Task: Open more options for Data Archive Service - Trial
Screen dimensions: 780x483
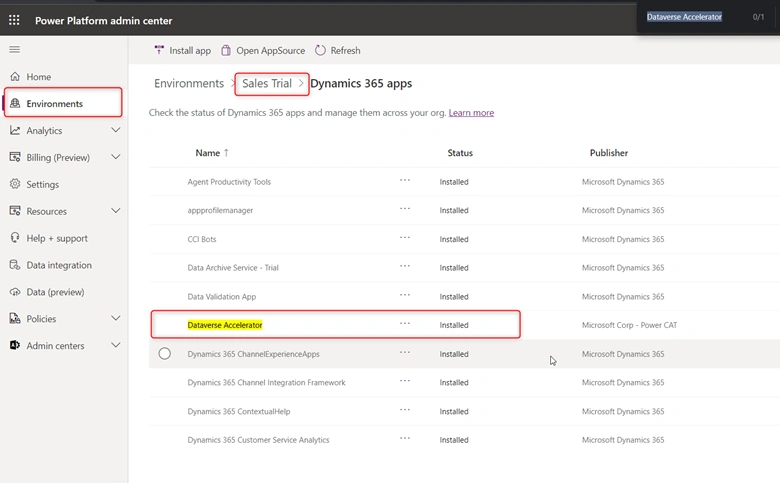Action: pyautogui.click(x=405, y=266)
